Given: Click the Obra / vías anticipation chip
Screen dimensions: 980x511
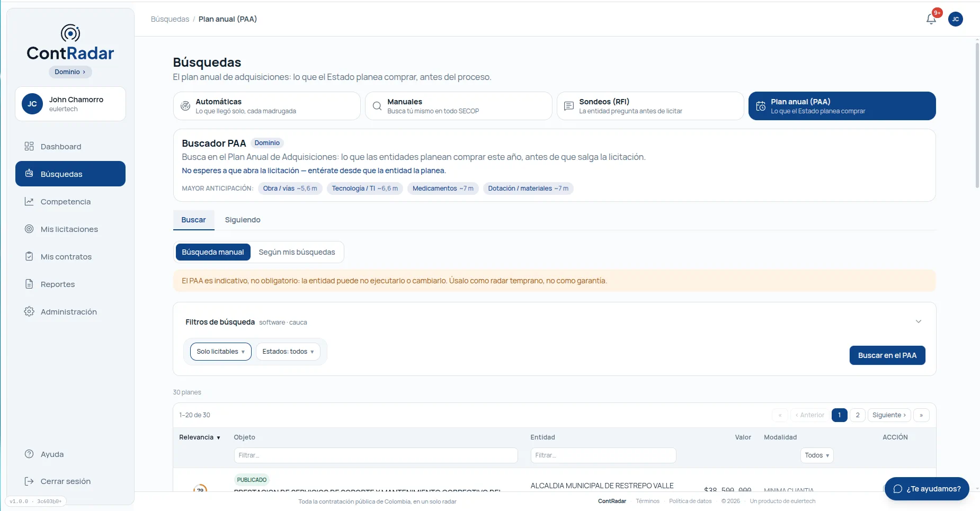Looking at the screenshot, I should tap(290, 189).
